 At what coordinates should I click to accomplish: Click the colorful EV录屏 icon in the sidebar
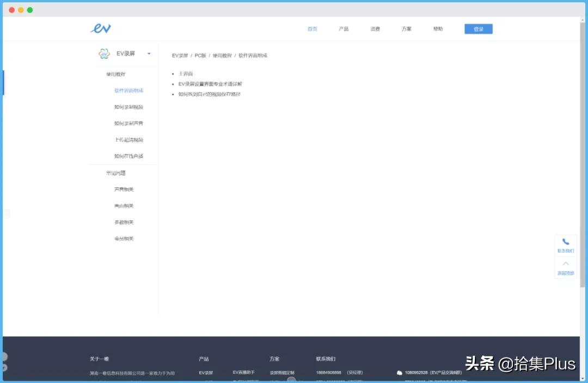pyautogui.click(x=103, y=53)
